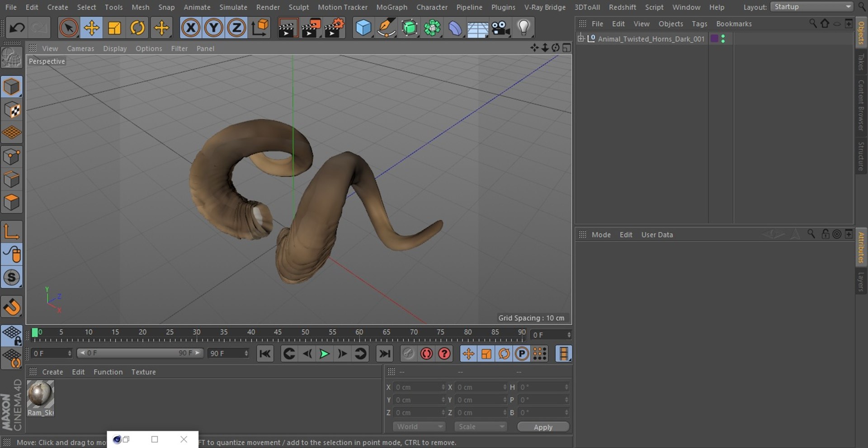Select the Ram_Skin material thumbnail
Viewport: 868px width, 448px height.
point(40,398)
